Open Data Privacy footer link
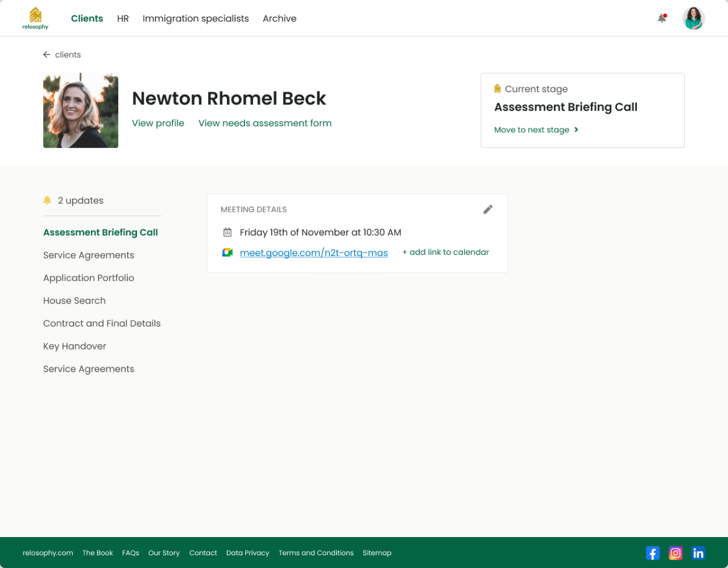 pos(248,553)
